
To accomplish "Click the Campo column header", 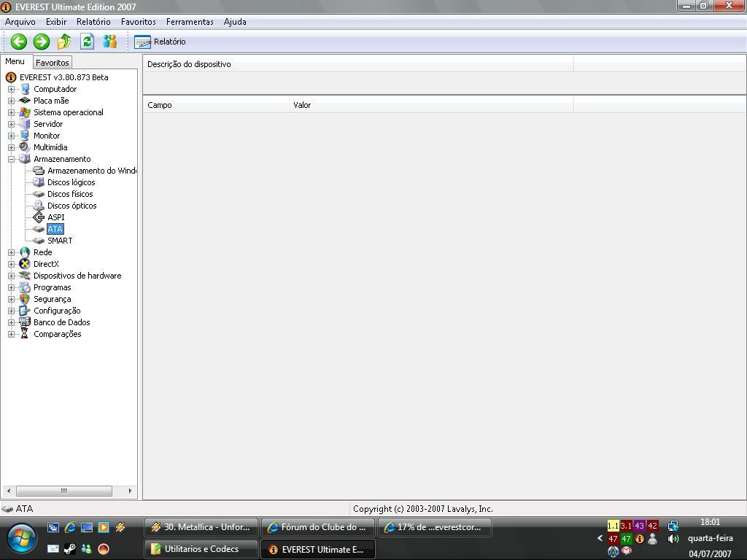I will [216, 105].
